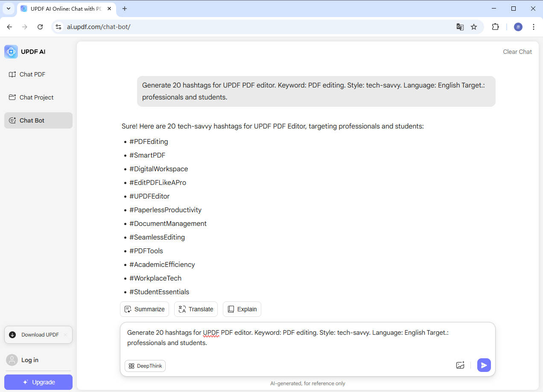Select the UPDF AI Online browser tab
This screenshot has width=543, height=392.
66,9
